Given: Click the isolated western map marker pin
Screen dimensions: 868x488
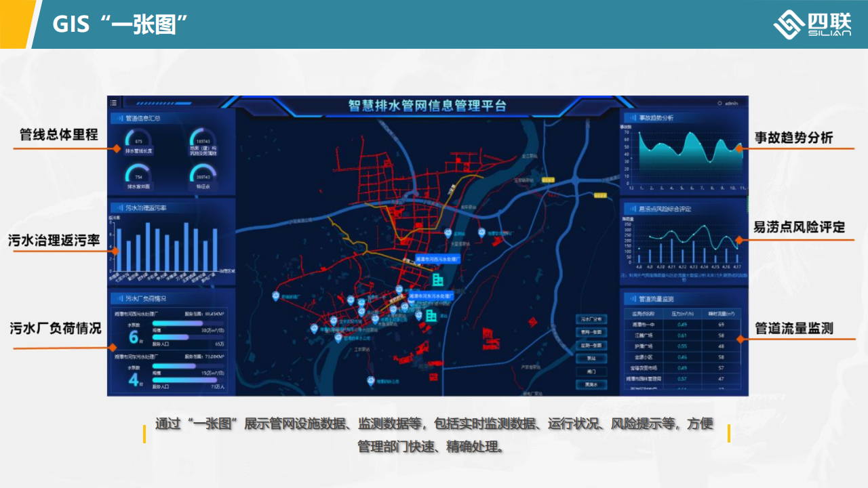Looking at the screenshot, I should (276, 296).
